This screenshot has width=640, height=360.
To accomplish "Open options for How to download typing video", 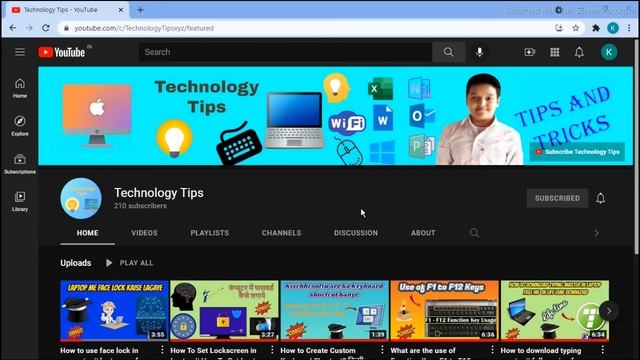I will click(602, 350).
